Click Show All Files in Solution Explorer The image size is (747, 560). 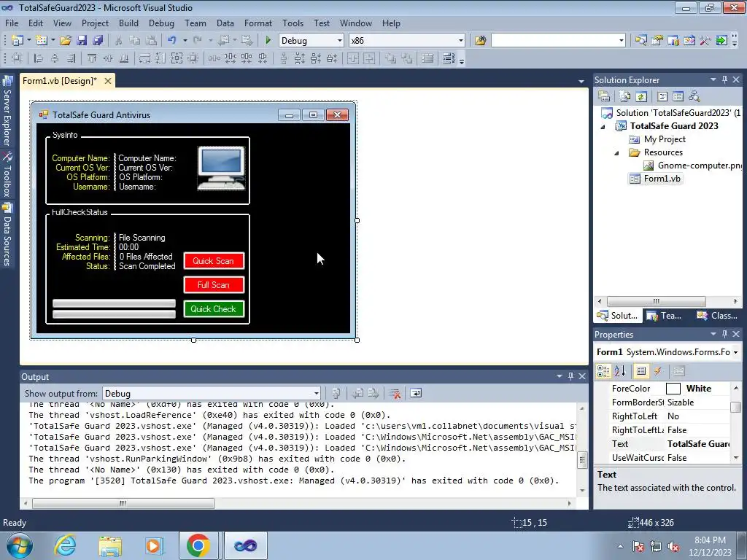point(625,97)
